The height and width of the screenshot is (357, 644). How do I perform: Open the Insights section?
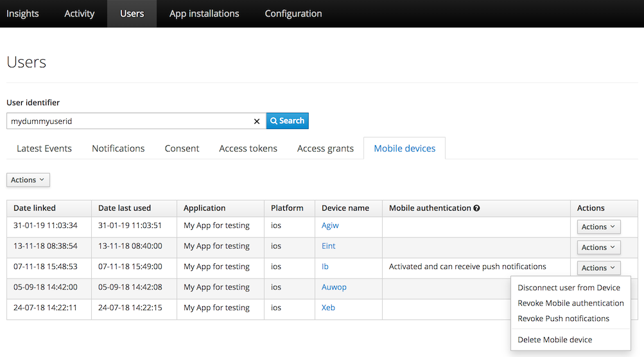pyautogui.click(x=22, y=13)
